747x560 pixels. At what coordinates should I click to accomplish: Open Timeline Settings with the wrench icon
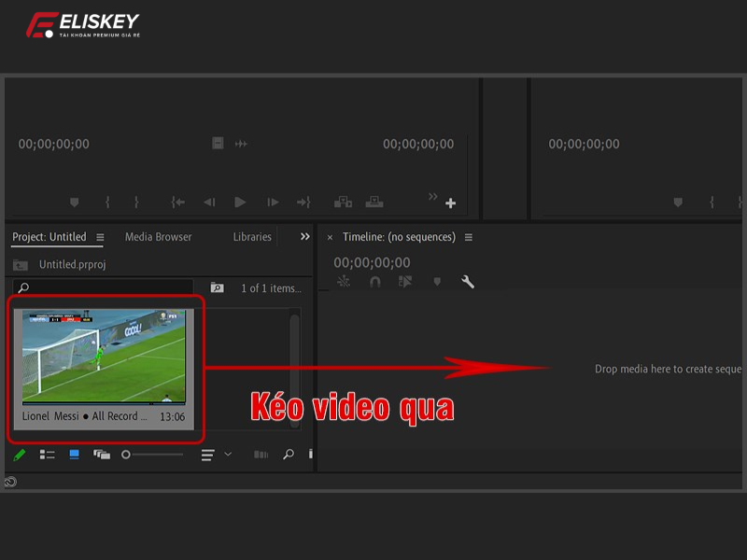click(467, 284)
